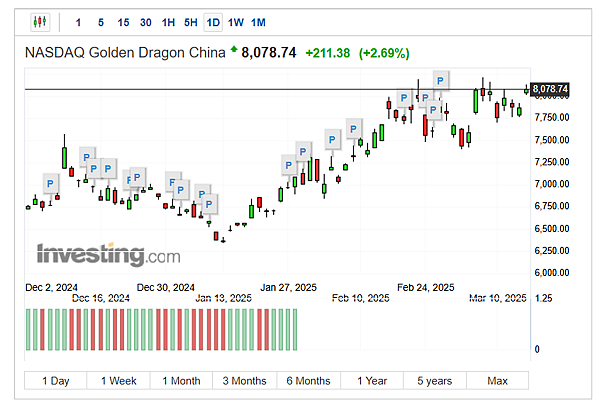Click the Jan 27, 2025 date label
The image size is (600, 415).
289,287
